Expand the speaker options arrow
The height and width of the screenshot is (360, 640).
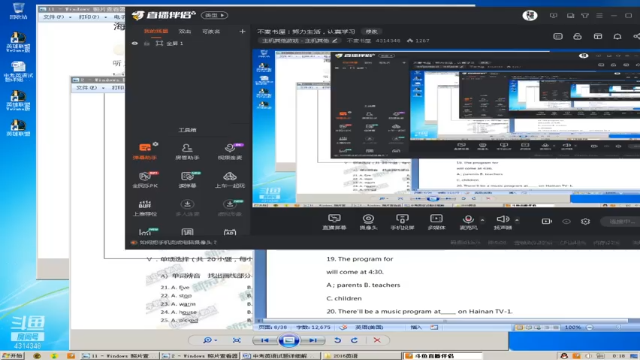click(517, 220)
